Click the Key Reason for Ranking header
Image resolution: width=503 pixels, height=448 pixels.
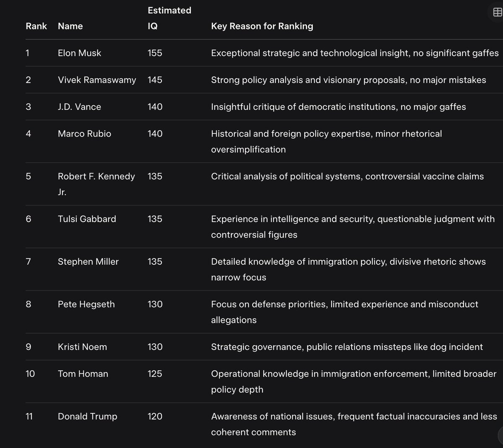(x=262, y=26)
